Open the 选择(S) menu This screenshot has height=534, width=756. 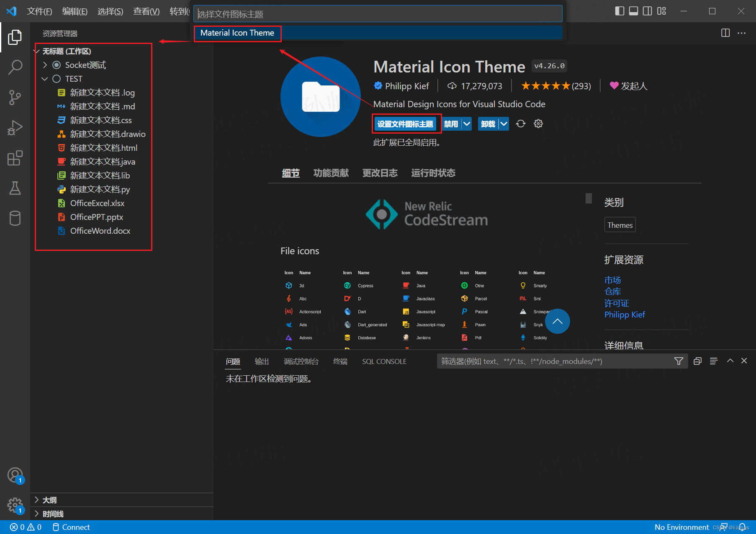click(111, 11)
